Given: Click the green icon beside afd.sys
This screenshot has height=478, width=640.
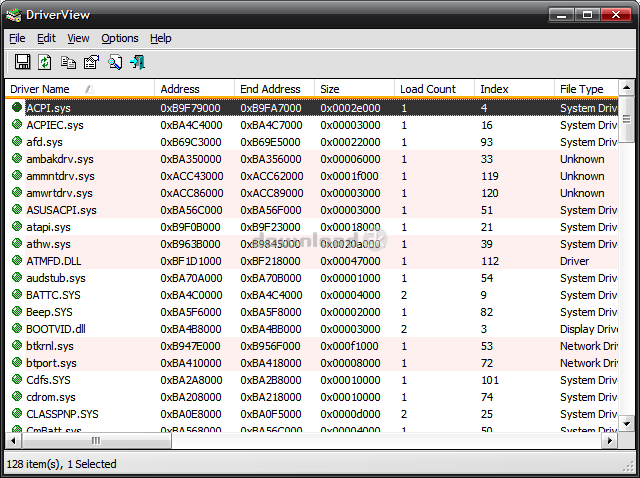Looking at the screenshot, I should click(x=17, y=142).
